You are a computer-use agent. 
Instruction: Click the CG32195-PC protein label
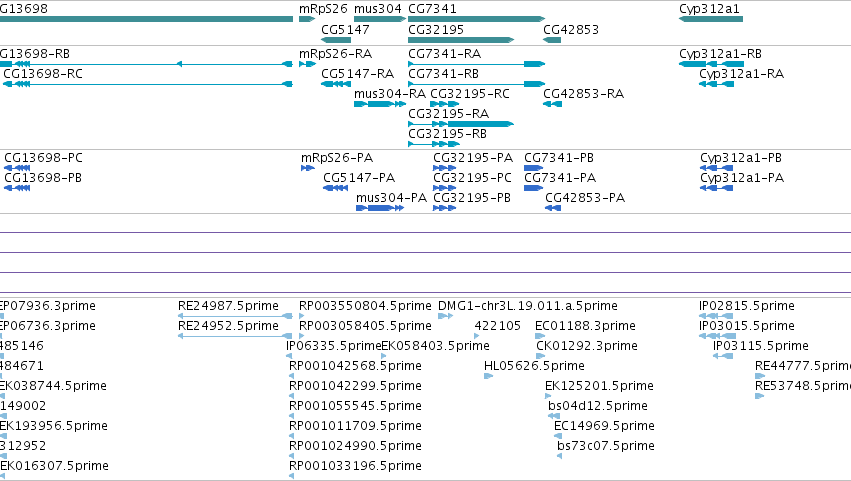coord(472,178)
